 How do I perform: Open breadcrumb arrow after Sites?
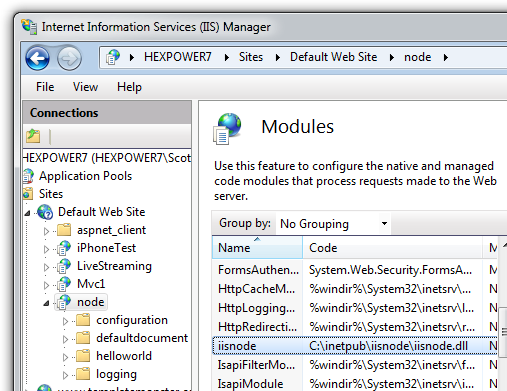point(277,57)
